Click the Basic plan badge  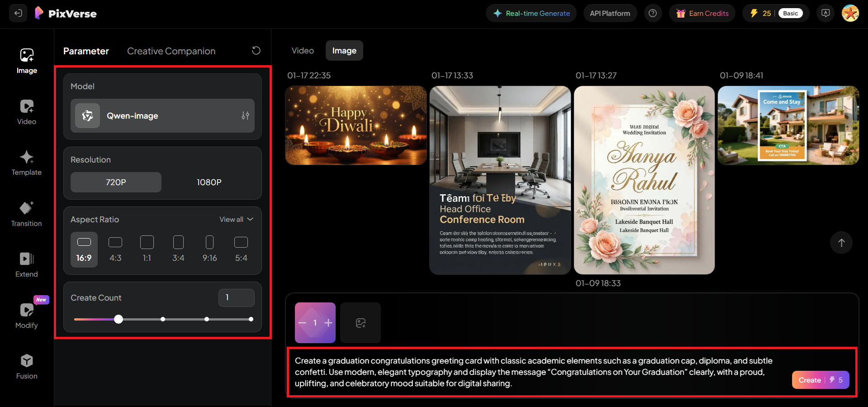click(790, 13)
